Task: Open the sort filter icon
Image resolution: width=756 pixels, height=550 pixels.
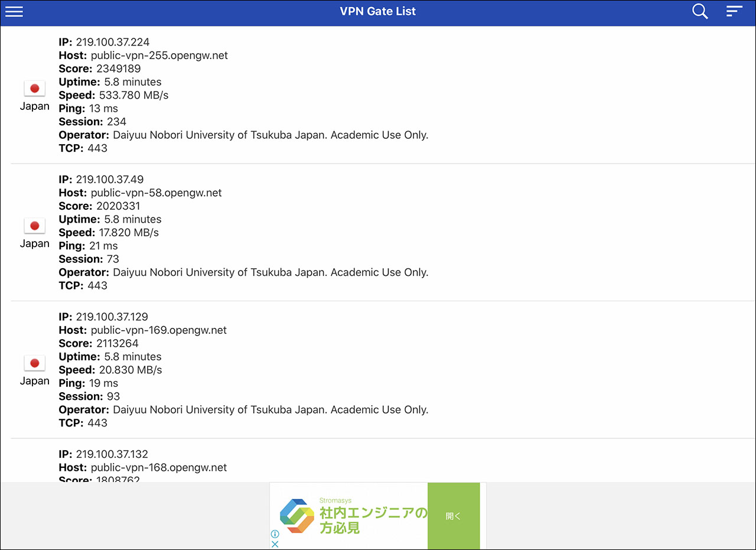Action: [x=734, y=11]
